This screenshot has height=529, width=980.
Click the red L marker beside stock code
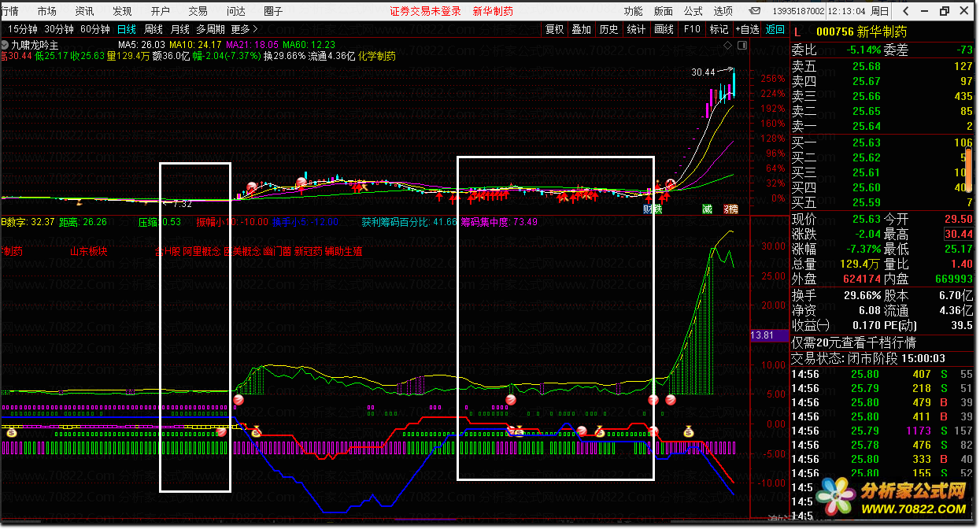point(797,31)
